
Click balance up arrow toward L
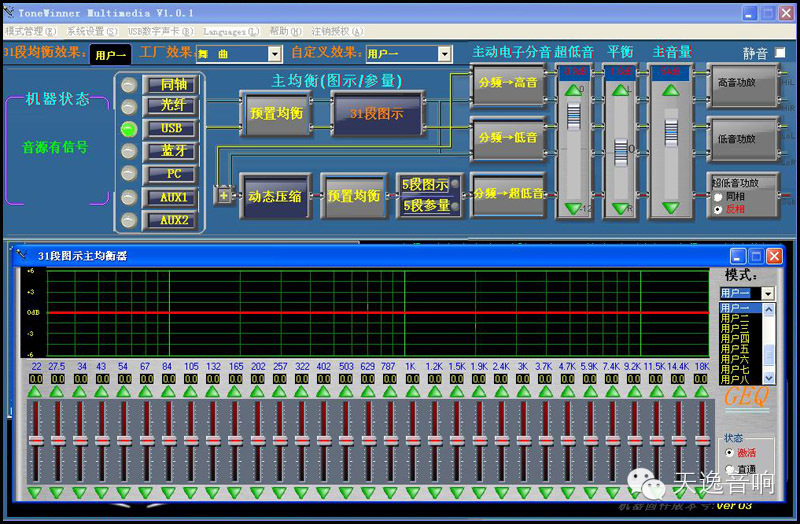point(620,91)
